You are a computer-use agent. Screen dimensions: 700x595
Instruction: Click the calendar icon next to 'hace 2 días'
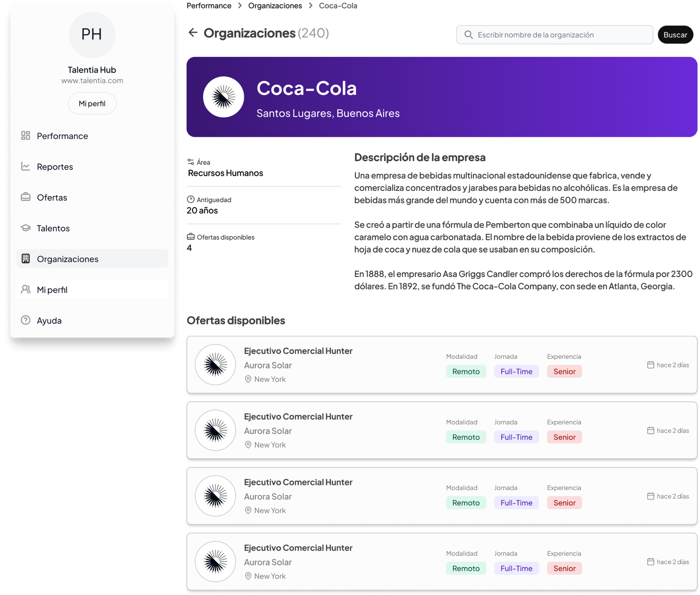pyautogui.click(x=651, y=365)
